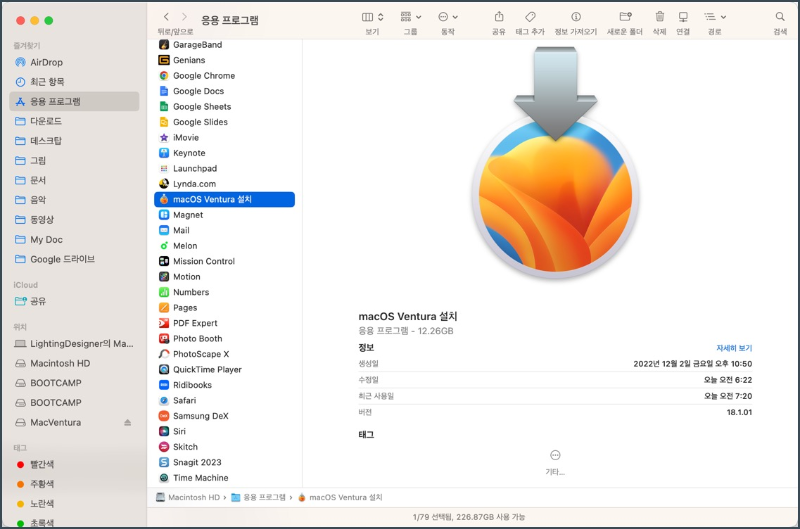Open the action (동작) menu
Viewport: 800px width, 529px height.
[x=448, y=17]
